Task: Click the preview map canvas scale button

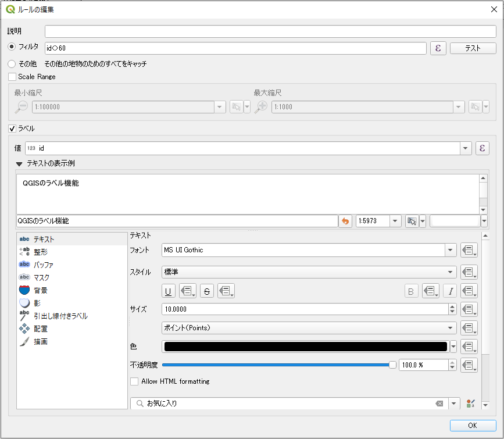Action: point(412,221)
